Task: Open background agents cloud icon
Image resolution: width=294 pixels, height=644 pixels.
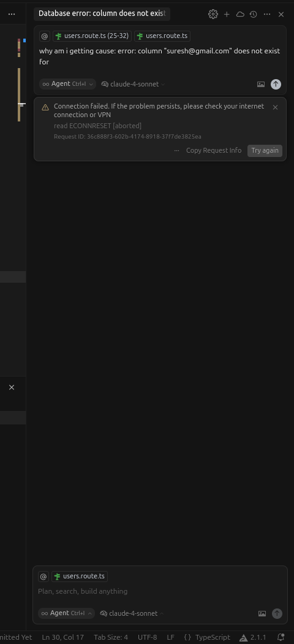Action: point(240,14)
